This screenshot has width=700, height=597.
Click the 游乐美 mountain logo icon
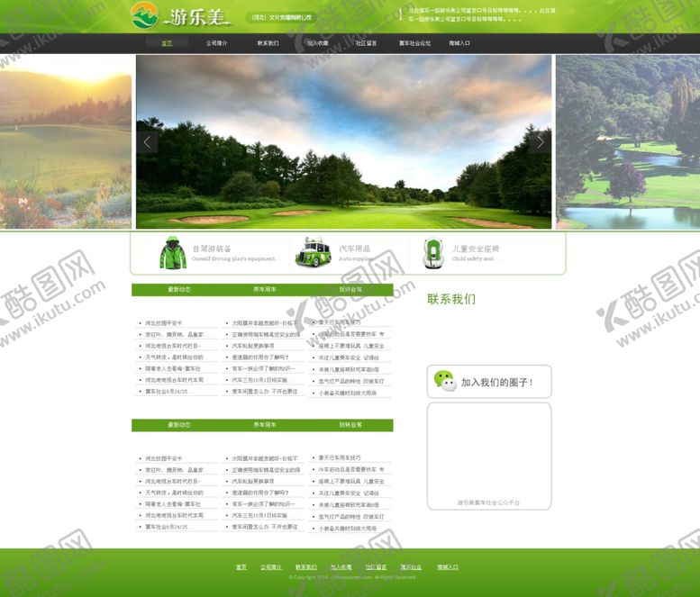click(144, 15)
